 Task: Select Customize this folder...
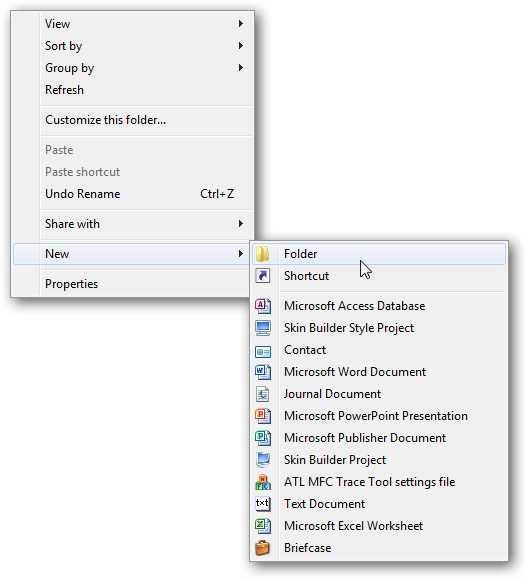[x=133, y=120]
